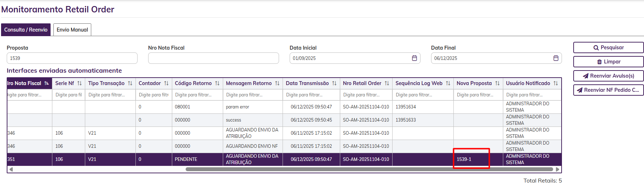Open the Data Inicial calendar icon
The width and height of the screenshot is (644, 185).
414,58
